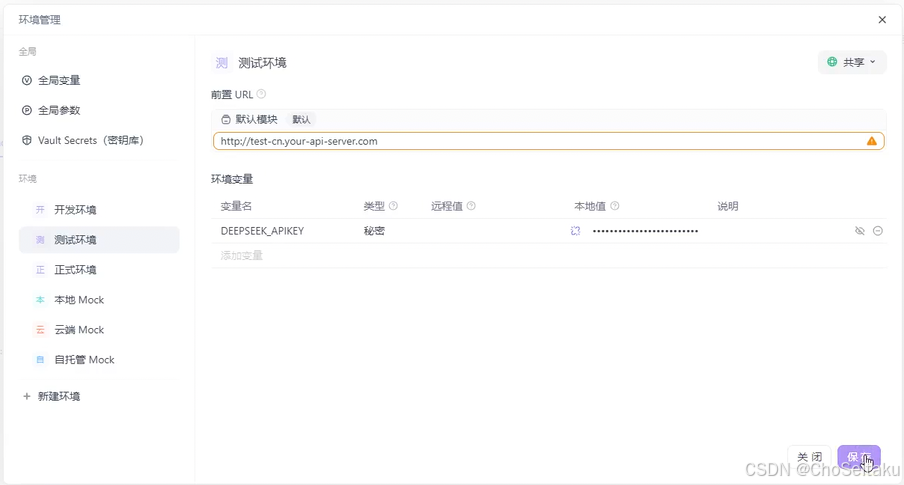
Task: Click the 全局变量 circled V icon
Action: 27,81
